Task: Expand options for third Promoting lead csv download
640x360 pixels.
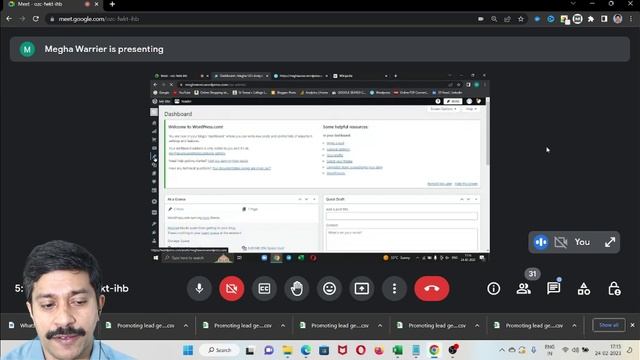Action: (x=380, y=325)
